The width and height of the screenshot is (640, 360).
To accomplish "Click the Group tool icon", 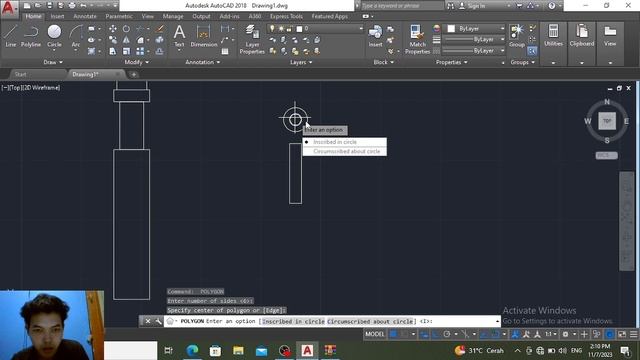I will [x=517, y=36].
